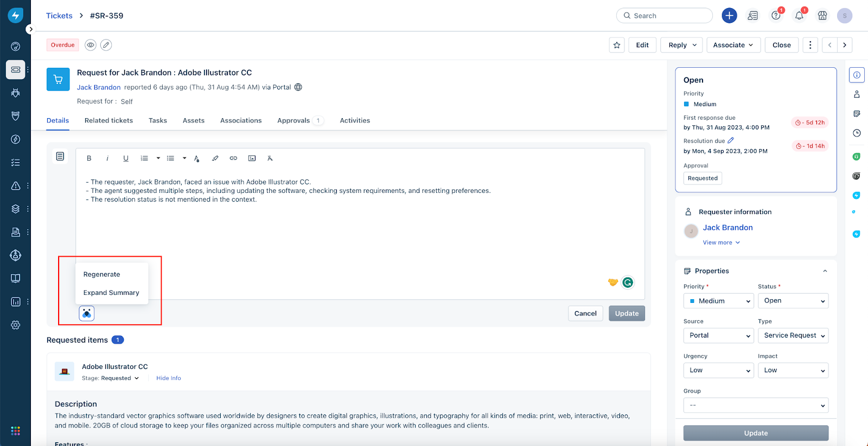Click in the top Search field
The height and width of the screenshot is (446, 868).
click(x=665, y=16)
